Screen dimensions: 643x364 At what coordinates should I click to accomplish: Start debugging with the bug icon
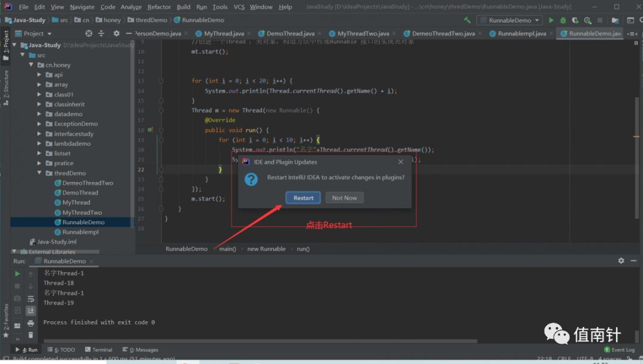[563, 20]
